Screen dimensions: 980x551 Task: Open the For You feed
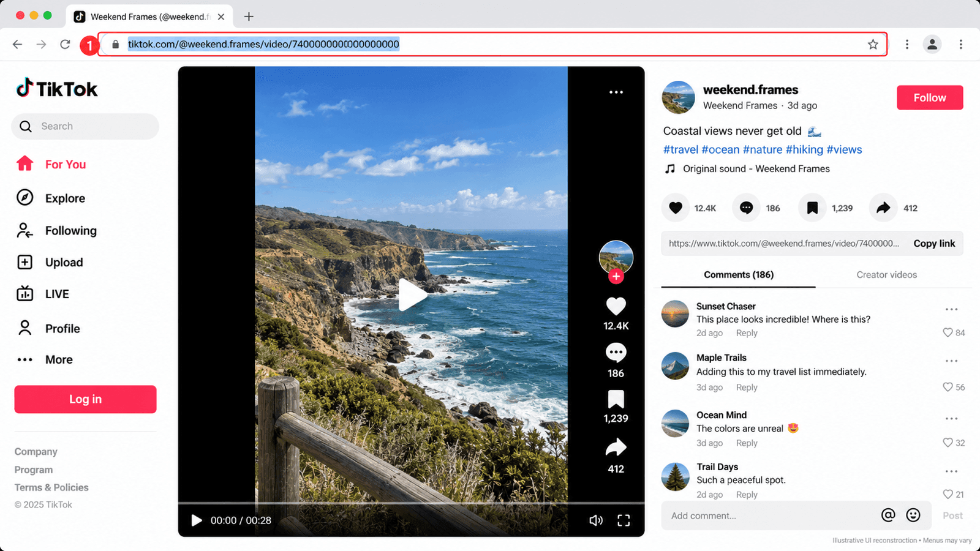coord(51,164)
